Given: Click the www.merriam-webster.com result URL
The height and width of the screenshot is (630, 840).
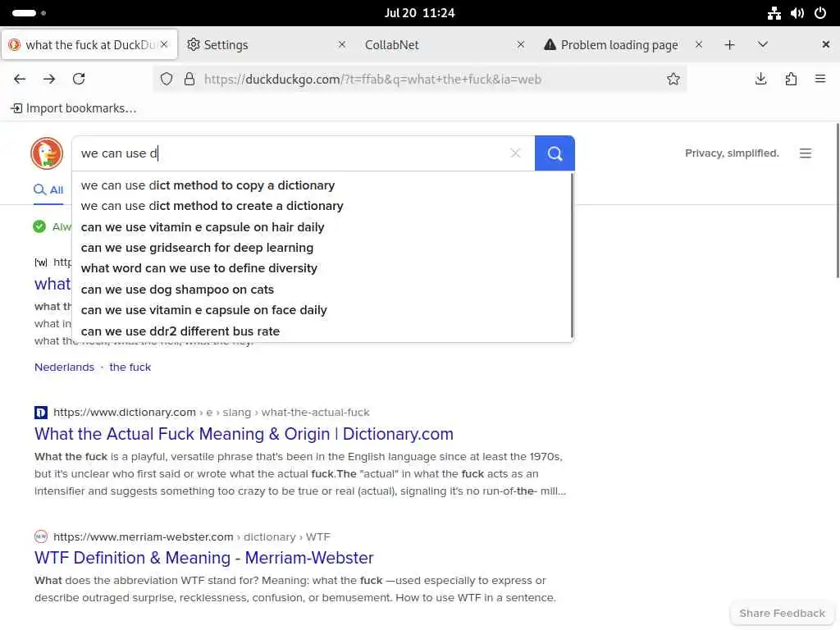Looking at the screenshot, I should (x=144, y=536).
